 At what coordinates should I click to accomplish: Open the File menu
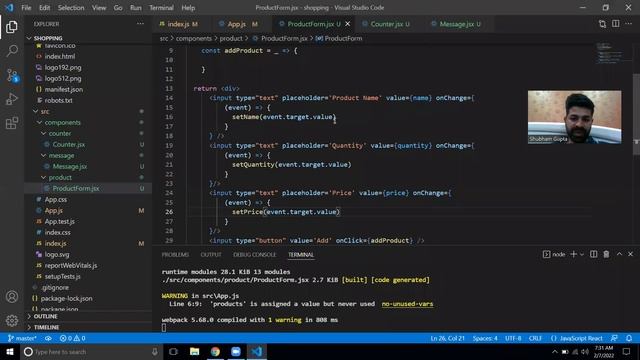click(26, 8)
